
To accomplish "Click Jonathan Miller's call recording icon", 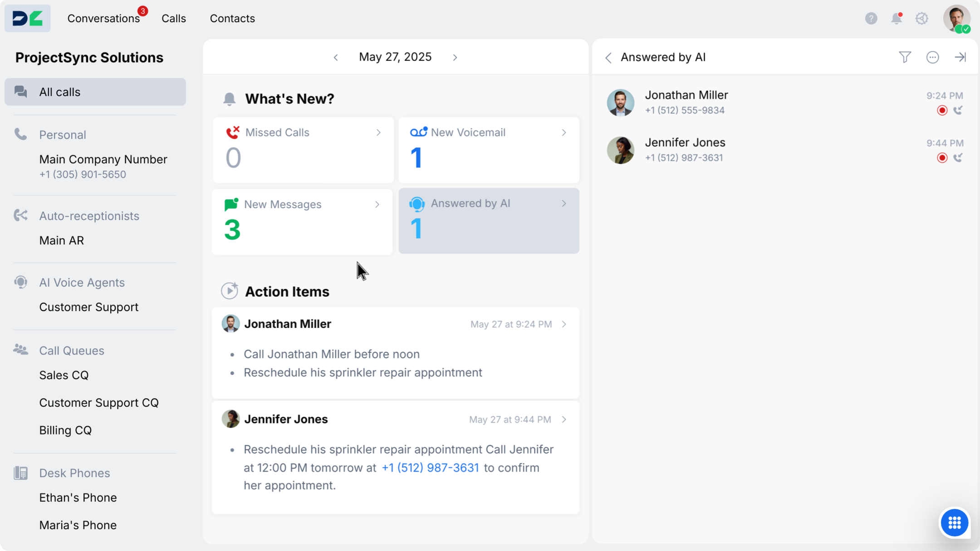I will point(942,110).
